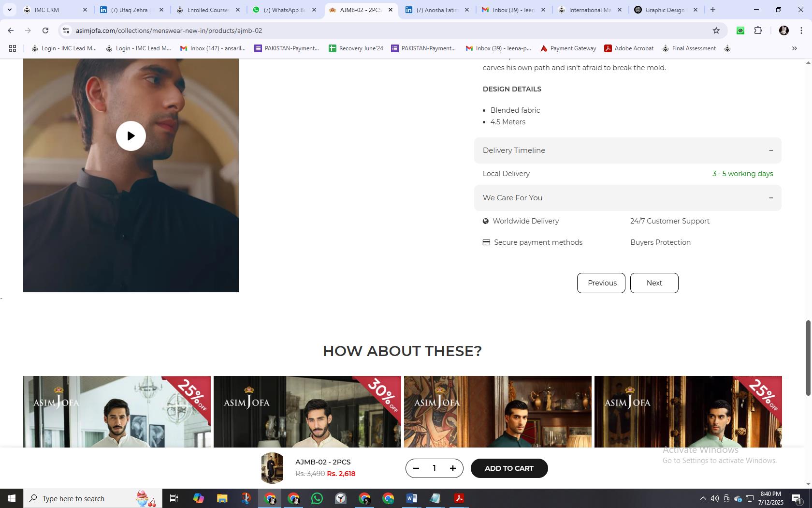This screenshot has width=812, height=508.
Task: Open the Payment Gateway bookmark
Action: click(x=568, y=48)
